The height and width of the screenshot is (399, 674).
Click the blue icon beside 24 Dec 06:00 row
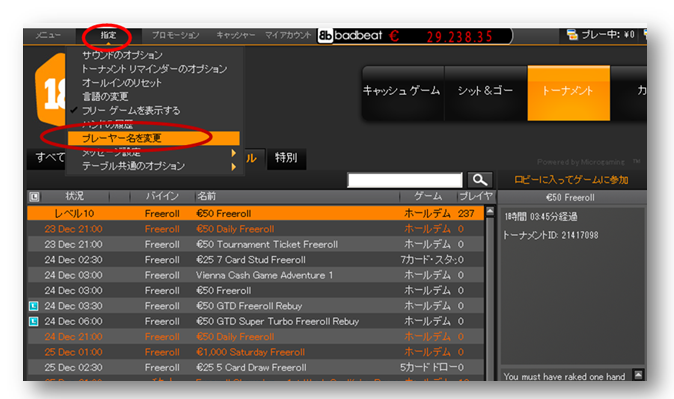(x=34, y=322)
